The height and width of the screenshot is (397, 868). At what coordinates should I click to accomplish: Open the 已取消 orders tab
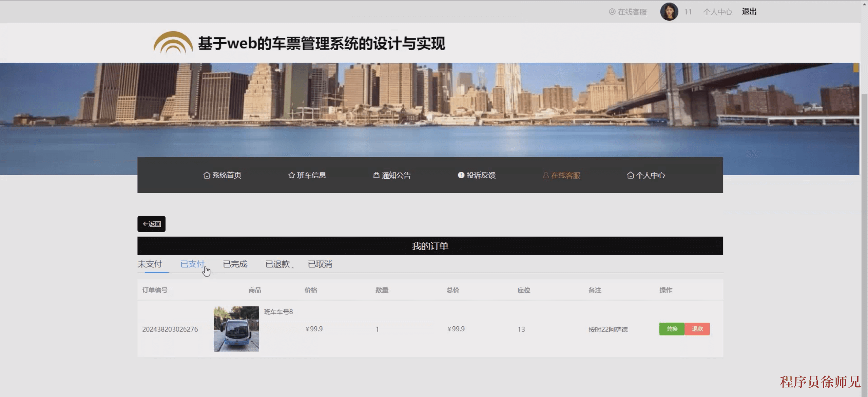[320, 264]
